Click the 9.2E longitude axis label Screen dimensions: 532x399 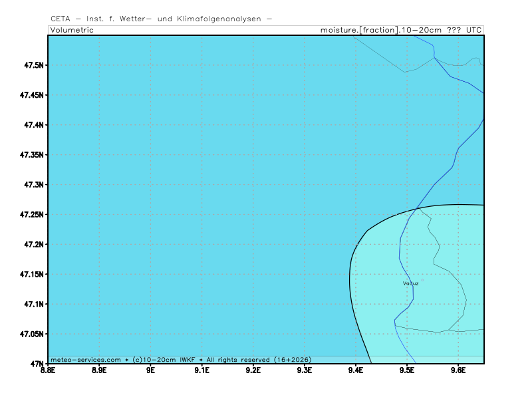pos(253,370)
